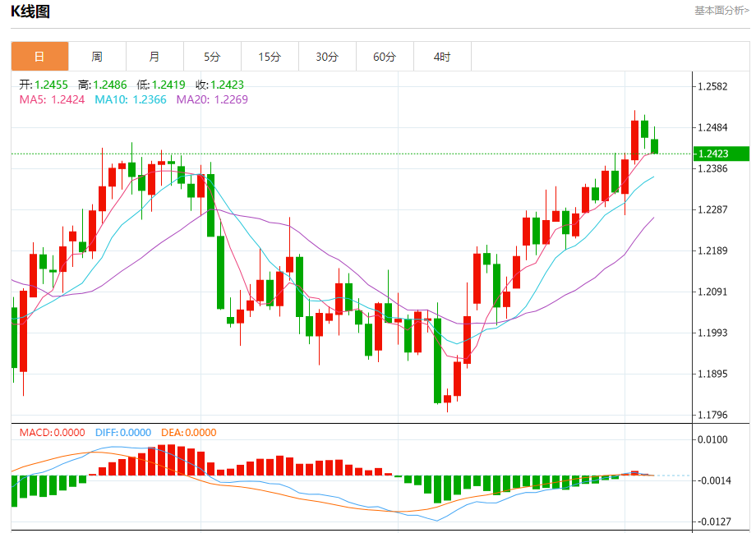Click the lowest green candlestick near 1.1796
The image size is (756, 533).
[437, 361]
